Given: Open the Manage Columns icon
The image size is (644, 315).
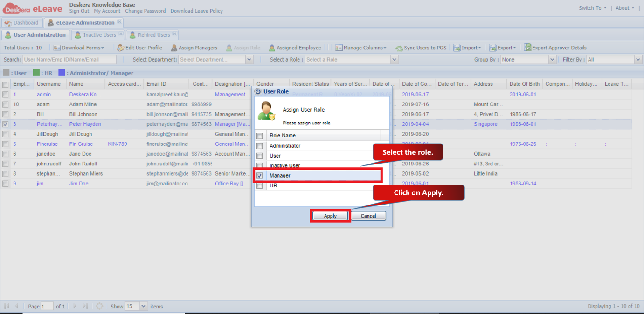Looking at the screenshot, I should click(339, 48).
